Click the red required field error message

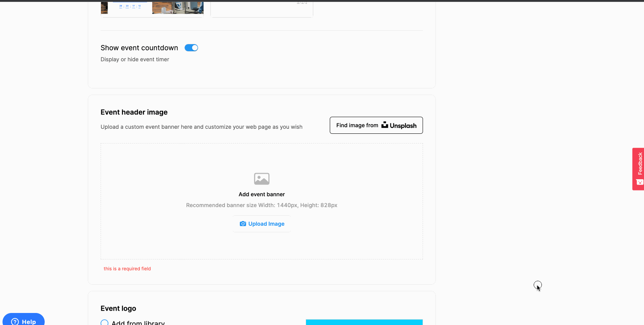coord(127,269)
